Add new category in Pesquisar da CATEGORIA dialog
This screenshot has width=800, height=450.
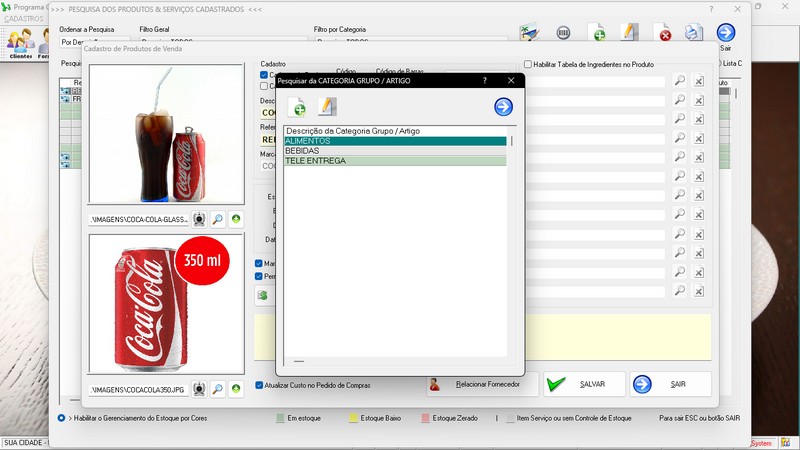(297, 107)
